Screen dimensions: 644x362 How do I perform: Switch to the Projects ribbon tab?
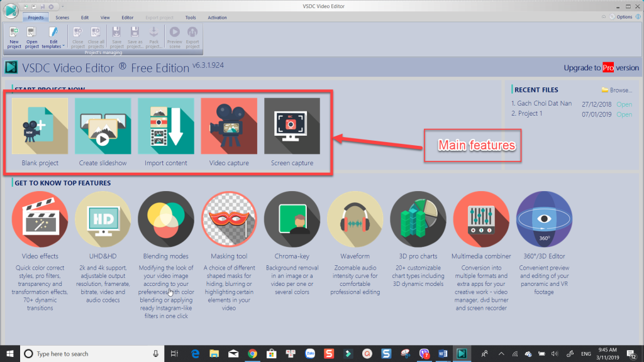[36, 18]
